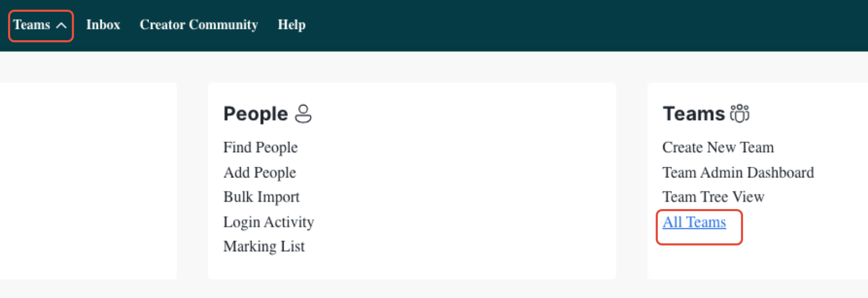Open the Find People link
Screen dimensions: 868x298
point(260,147)
